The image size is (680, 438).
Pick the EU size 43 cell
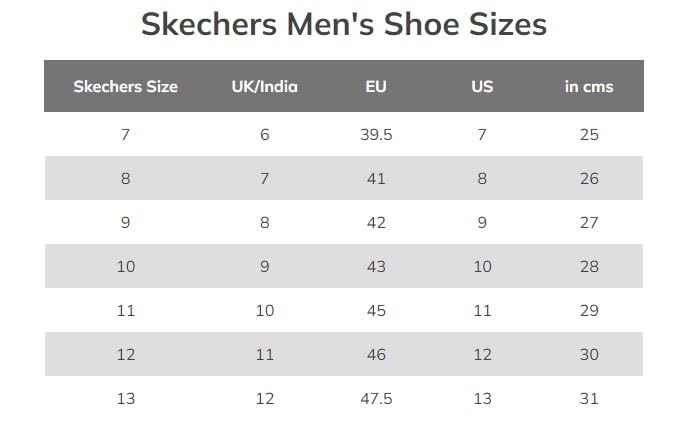pos(376,267)
